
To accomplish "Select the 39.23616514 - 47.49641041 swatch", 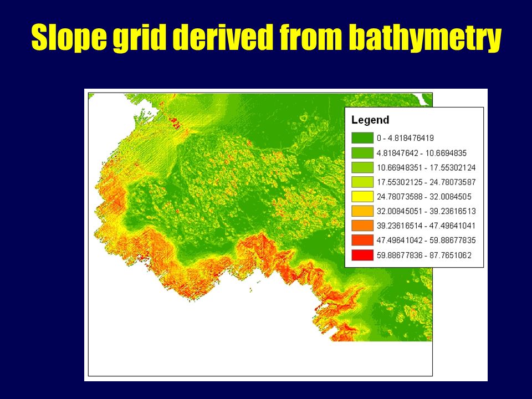I will tap(362, 226).
